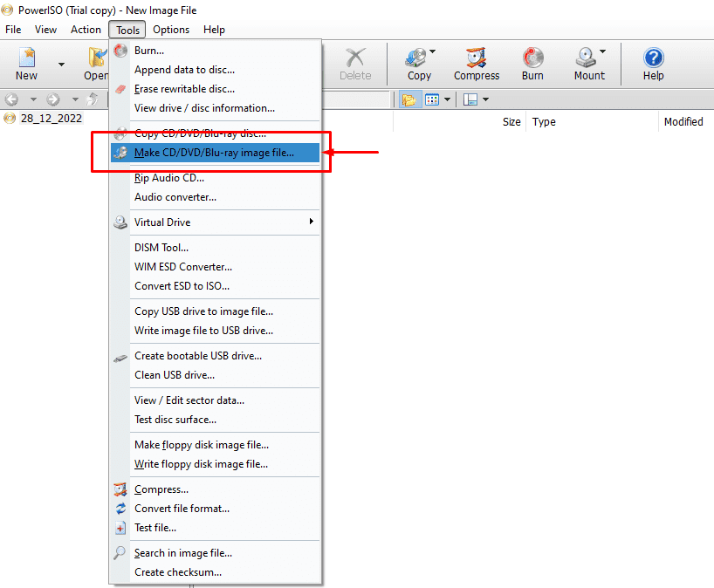This screenshot has width=714, height=588.
Task: Select the 28_12_2022 tree item
Action: 51,119
